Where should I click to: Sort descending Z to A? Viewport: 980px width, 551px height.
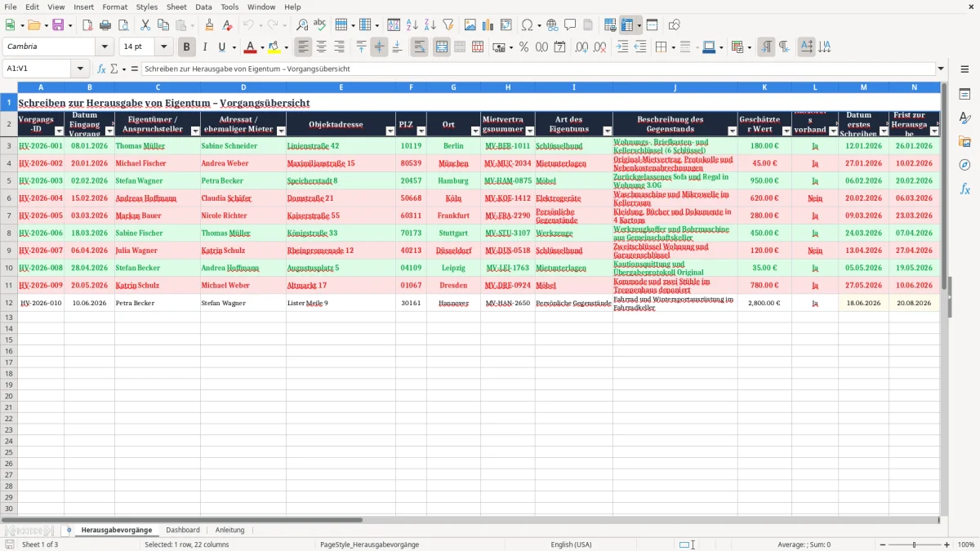[430, 25]
